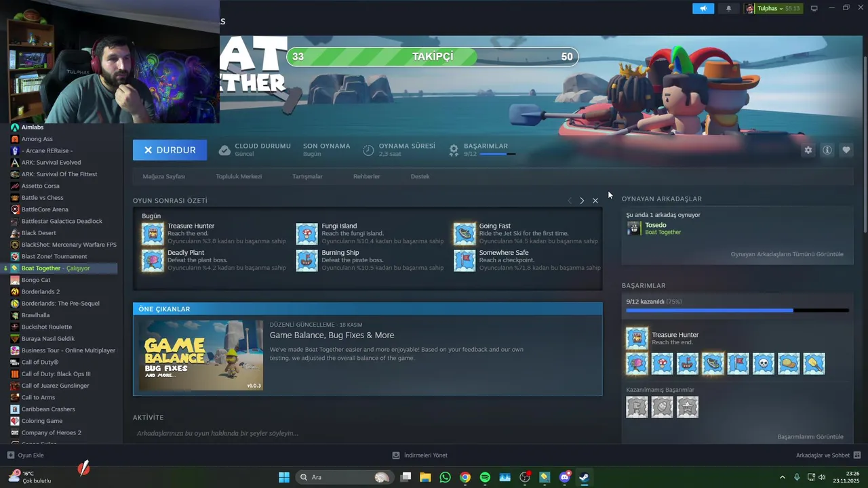
Task: Open the Destek tab
Action: (420, 176)
